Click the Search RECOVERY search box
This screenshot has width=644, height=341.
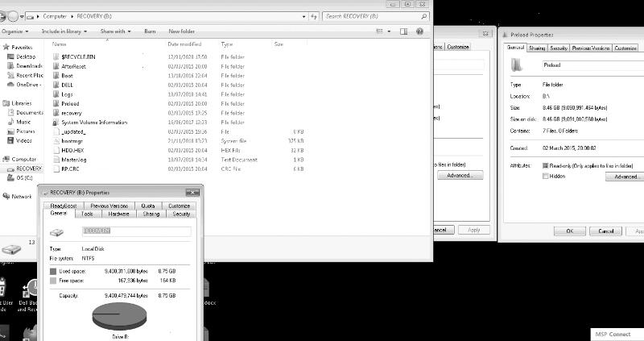tap(376, 16)
